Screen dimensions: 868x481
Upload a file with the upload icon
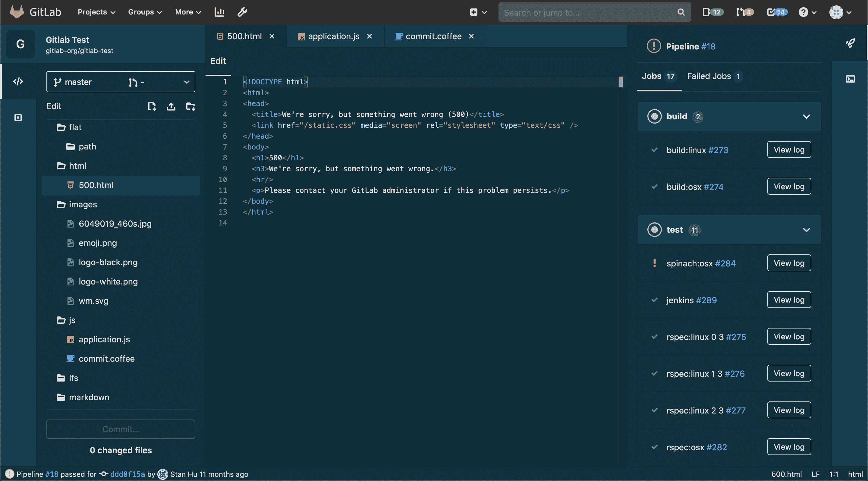[171, 106]
